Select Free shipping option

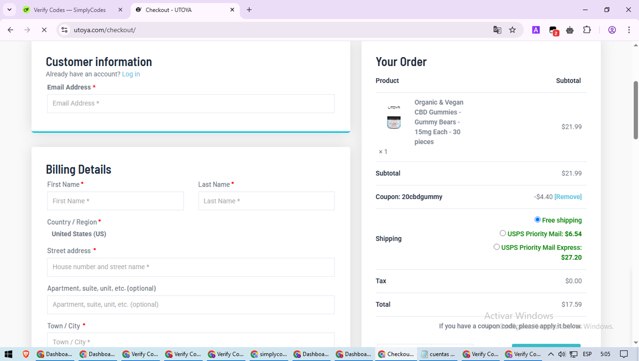(537, 220)
